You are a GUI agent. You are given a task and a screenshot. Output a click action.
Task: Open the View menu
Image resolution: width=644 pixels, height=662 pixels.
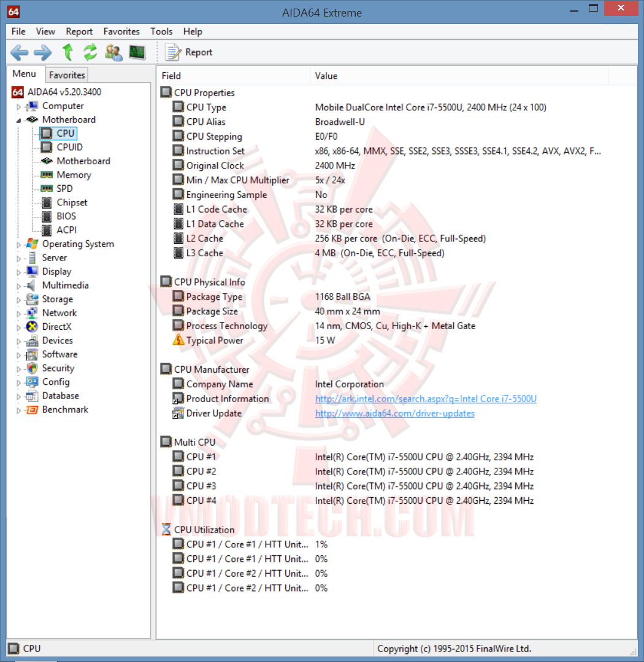click(45, 32)
